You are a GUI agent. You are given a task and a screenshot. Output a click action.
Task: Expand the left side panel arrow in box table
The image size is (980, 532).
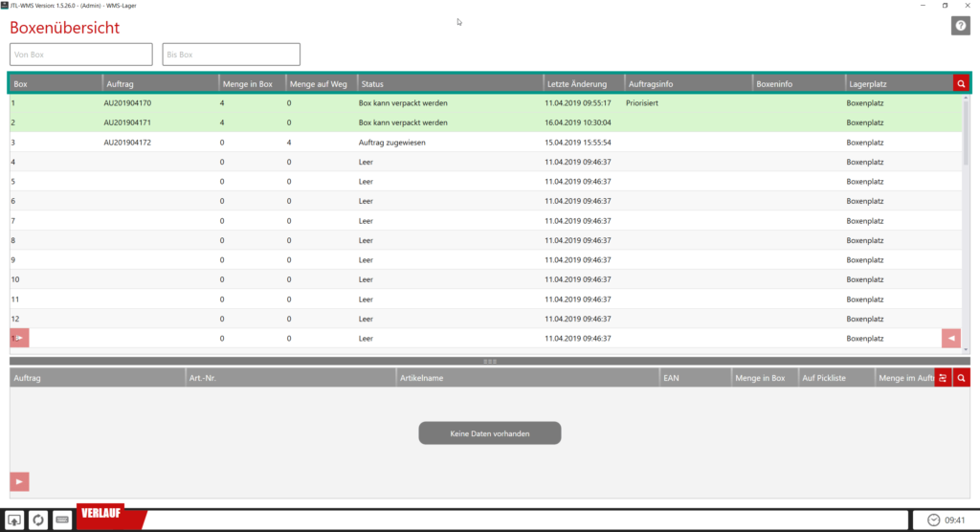point(19,338)
